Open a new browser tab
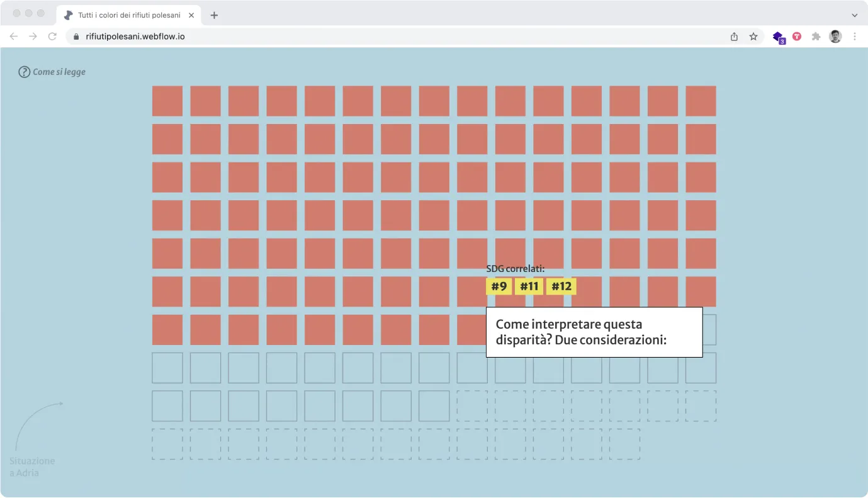This screenshot has width=868, height=498. click(214, 15)
